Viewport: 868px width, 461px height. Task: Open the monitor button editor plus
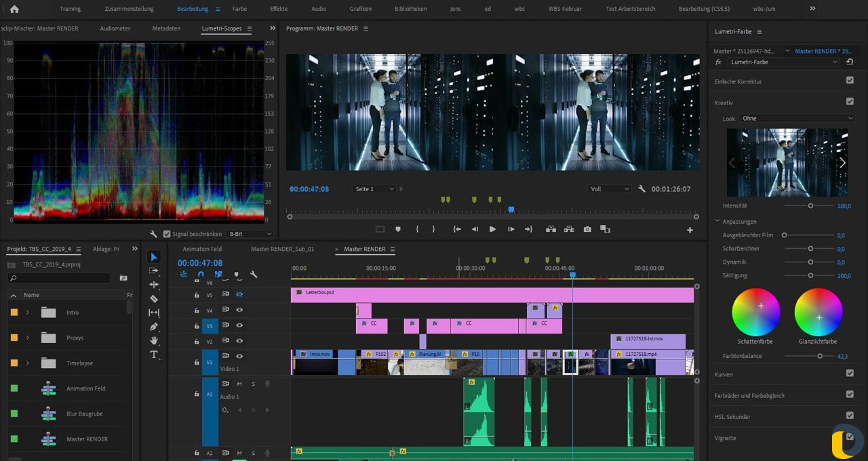click(690, 230)
